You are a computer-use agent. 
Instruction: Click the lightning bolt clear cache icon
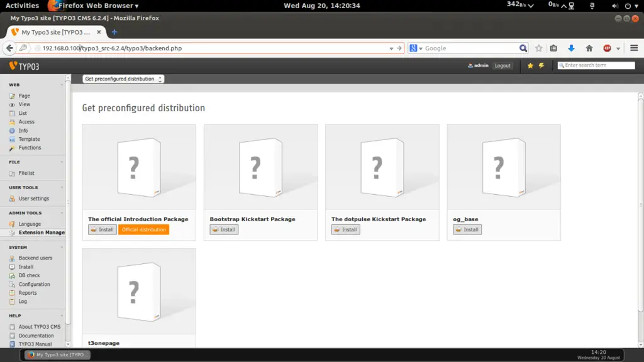pos(541,65)
